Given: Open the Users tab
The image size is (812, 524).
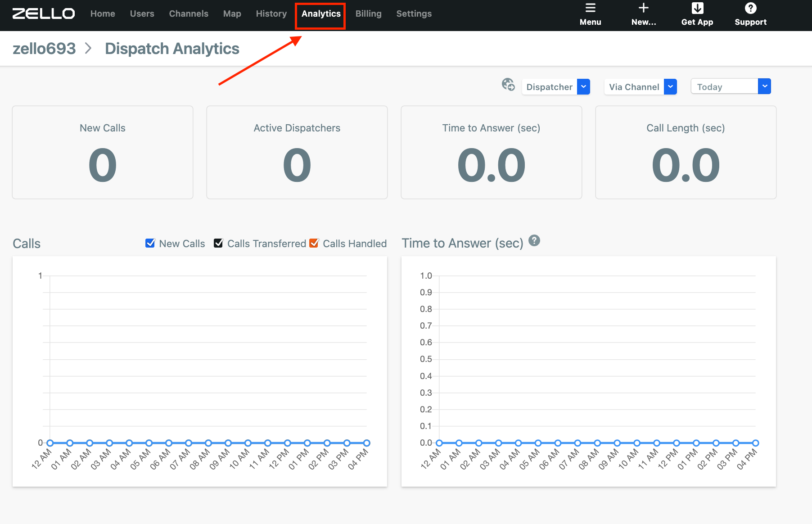Looking at the screenshot, I should pos(142,14).
